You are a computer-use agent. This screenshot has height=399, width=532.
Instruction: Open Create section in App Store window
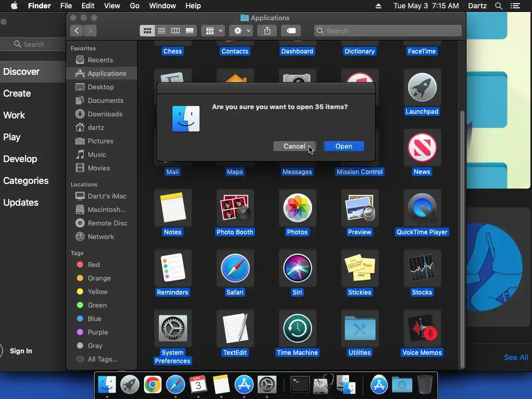click(17, 94)
